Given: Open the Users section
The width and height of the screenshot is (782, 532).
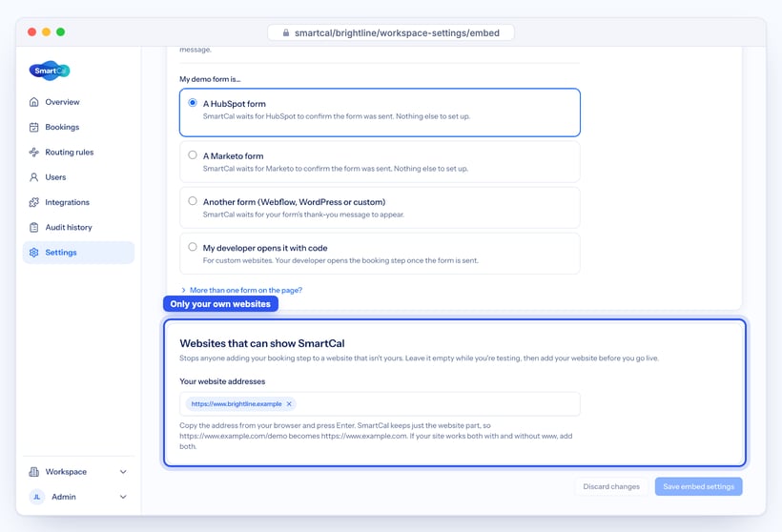Looking at the screenshot, I should (x=79, y=177).
